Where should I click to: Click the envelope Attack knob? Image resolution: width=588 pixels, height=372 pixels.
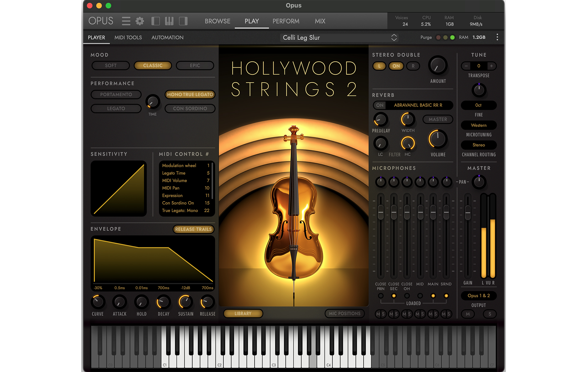pyautogui.click(x=119, y=302)
